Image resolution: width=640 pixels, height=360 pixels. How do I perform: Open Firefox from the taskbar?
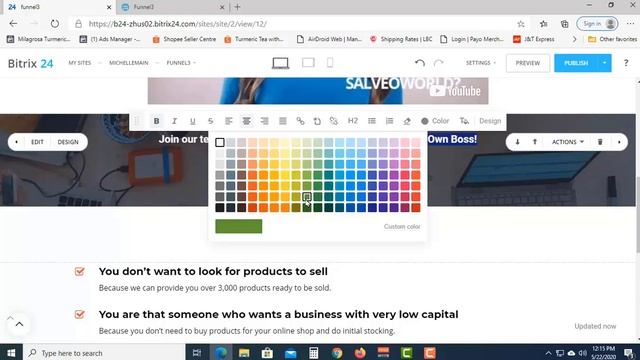tap(360, 353)
